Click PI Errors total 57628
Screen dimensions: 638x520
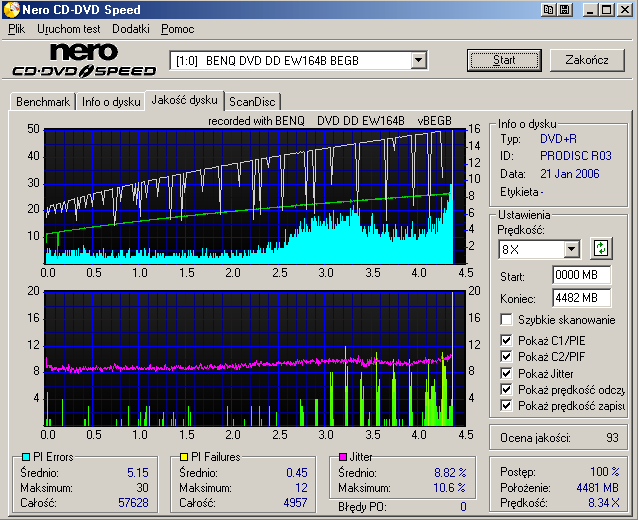[x=133, y=503]
